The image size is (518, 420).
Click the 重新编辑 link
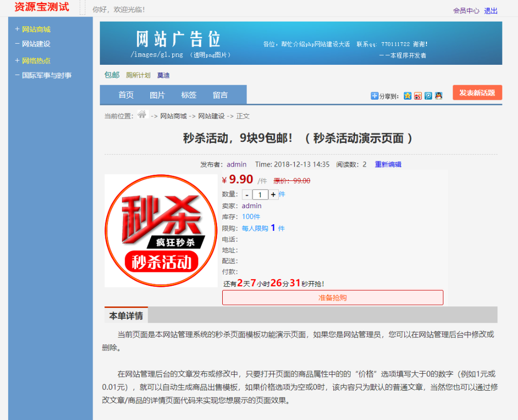click(x=388, y=164)
